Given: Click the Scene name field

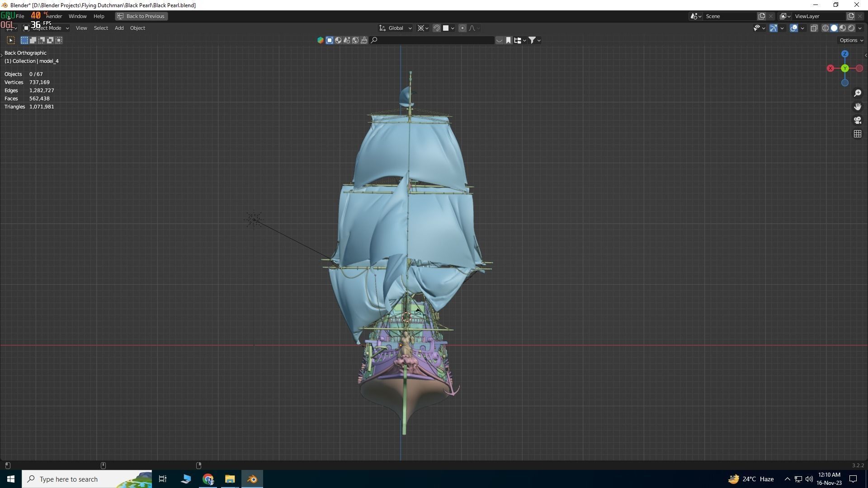Looking at the screenshot, I should 730,16.
